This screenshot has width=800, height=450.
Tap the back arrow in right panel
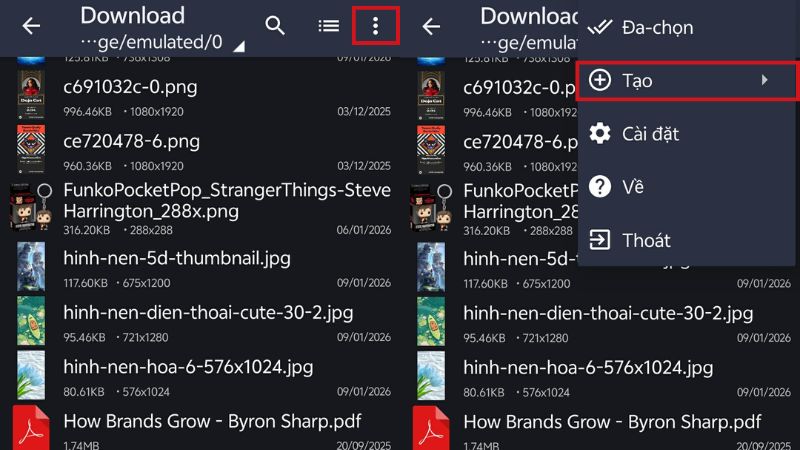pyautogui.click(x=431, y=26)
